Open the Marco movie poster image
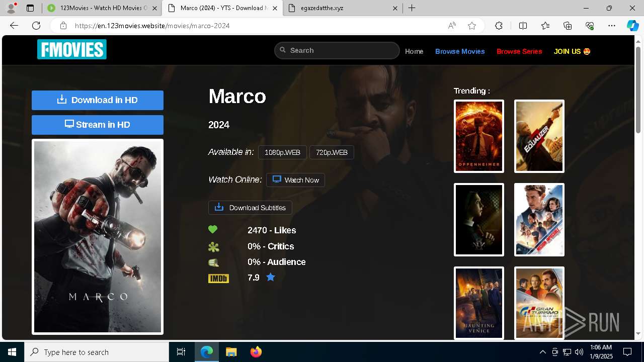The image size is (644, 362). (x=98, y=237)
